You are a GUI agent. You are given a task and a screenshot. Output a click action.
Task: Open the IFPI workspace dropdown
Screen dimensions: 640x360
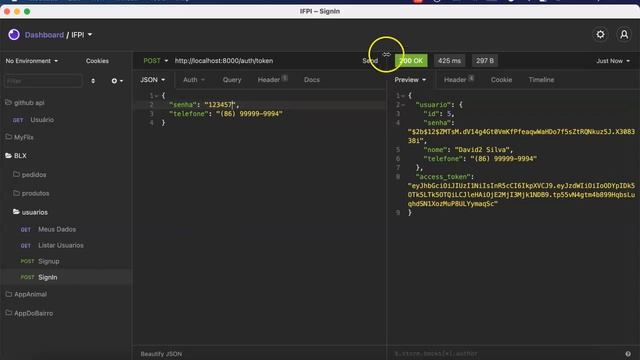click(82, 35)
